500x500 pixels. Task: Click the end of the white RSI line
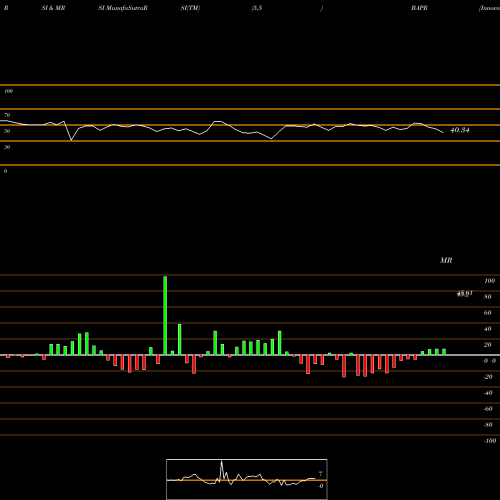443,133
